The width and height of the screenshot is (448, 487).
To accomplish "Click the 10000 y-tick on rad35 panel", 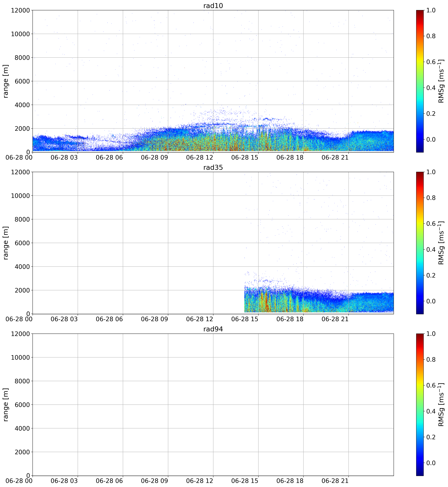I will point(20,196).
